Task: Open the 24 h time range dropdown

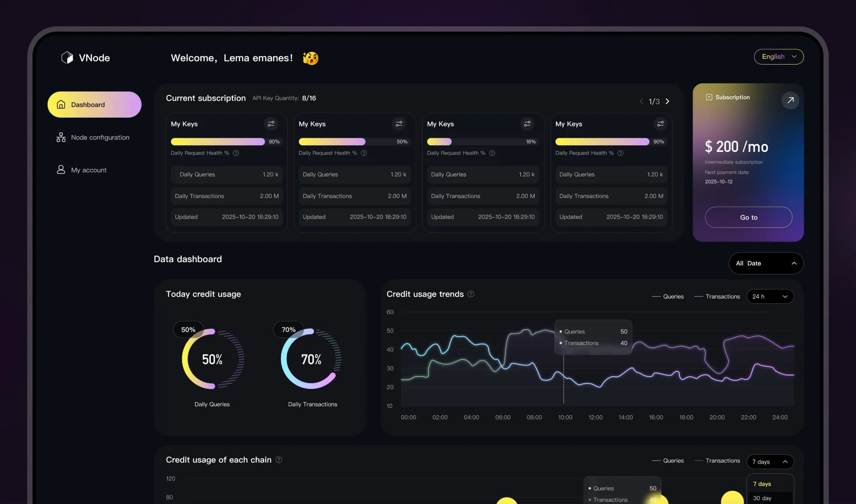Action: coord(770,296)
